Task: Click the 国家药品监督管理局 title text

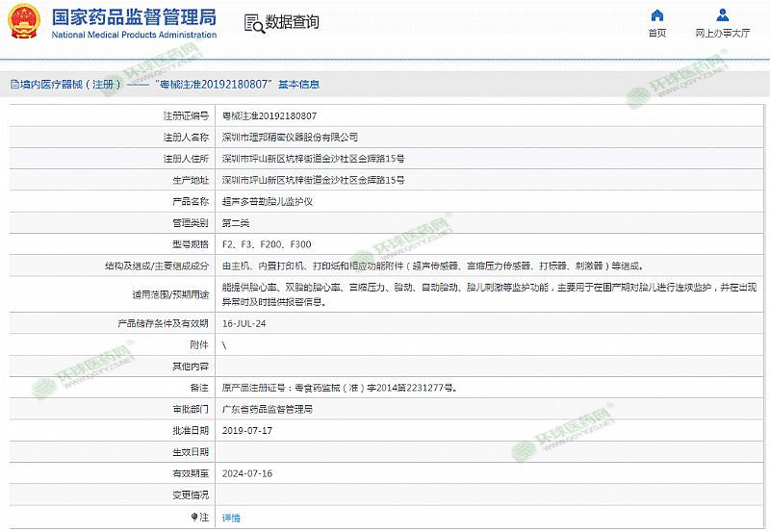Action: click(133, 16)
